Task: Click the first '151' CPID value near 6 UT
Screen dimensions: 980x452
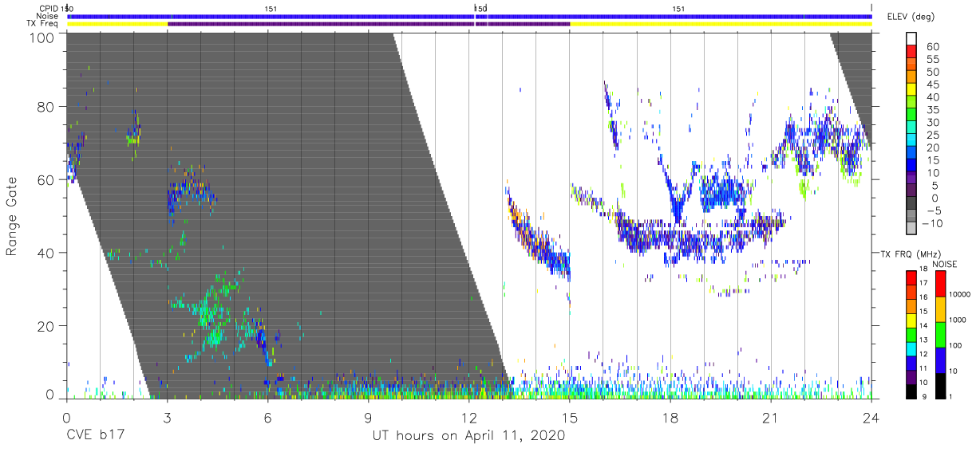Action: coord(270,8)
